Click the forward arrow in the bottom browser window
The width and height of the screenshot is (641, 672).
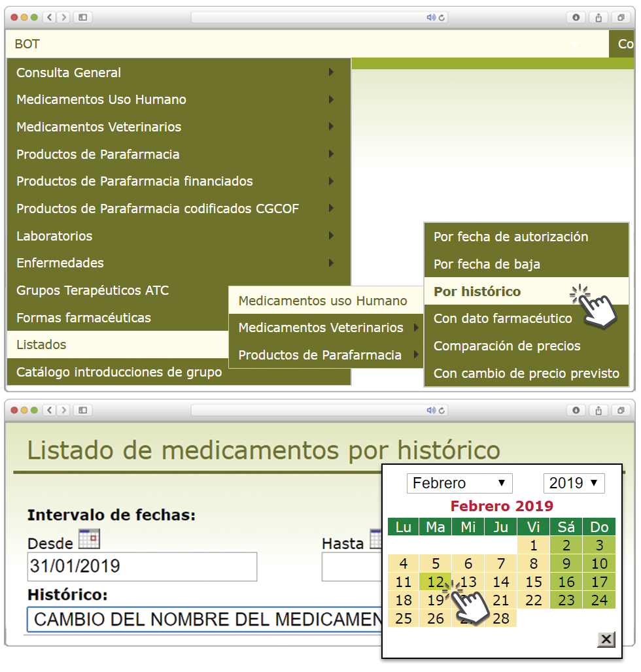click(63, 411)
